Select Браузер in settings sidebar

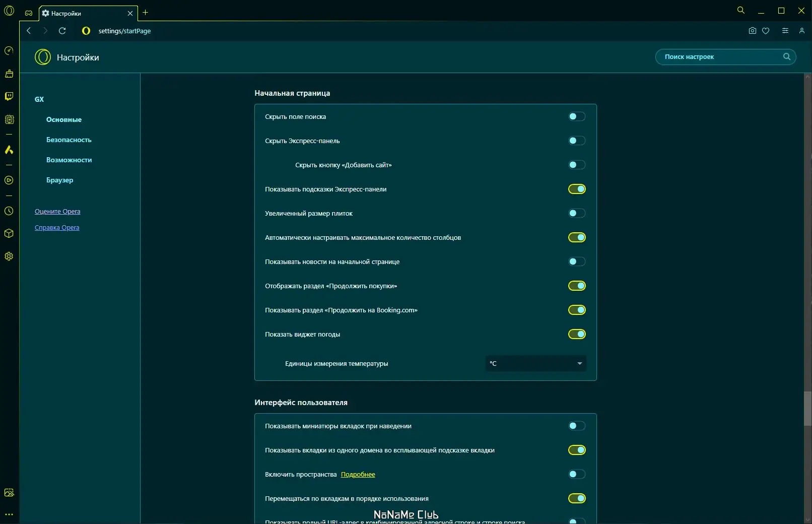(x=59, y=180)
